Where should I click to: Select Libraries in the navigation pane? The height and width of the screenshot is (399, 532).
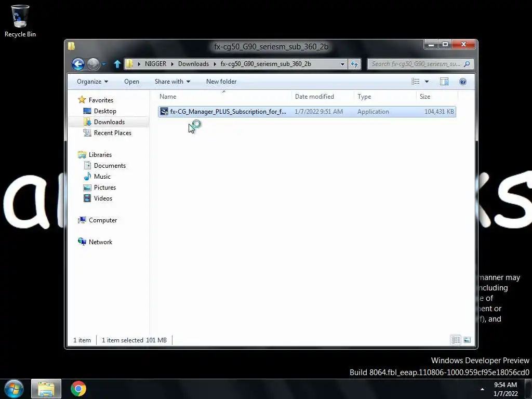(x=100, y=155)
